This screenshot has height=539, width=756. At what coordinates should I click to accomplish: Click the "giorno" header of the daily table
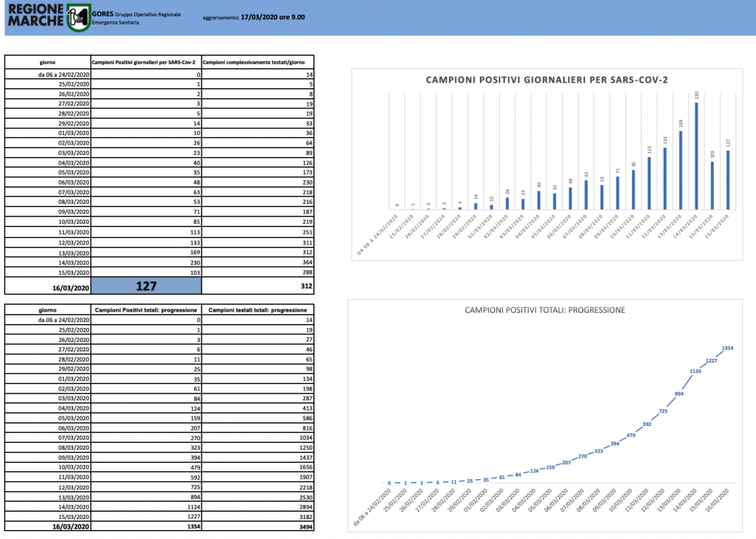click(x=47, y=62)
